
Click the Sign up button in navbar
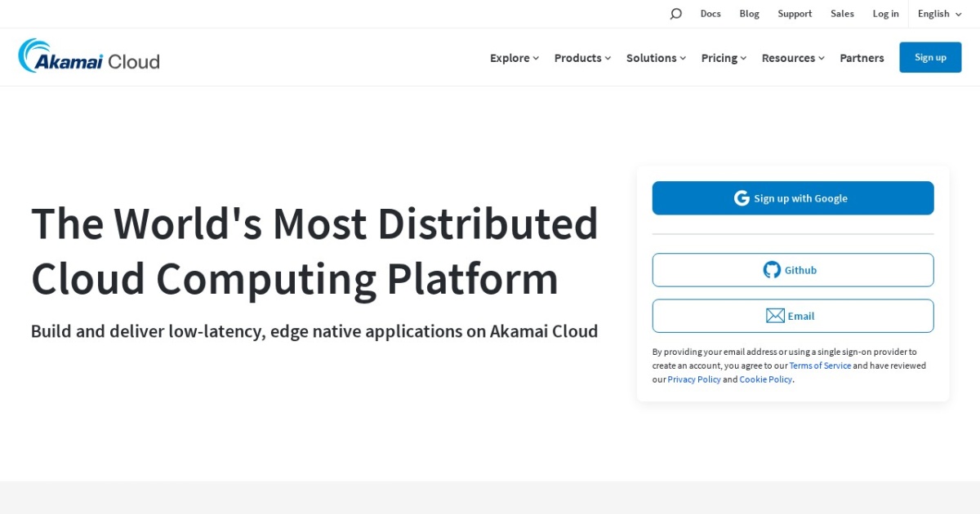point(930,57)
